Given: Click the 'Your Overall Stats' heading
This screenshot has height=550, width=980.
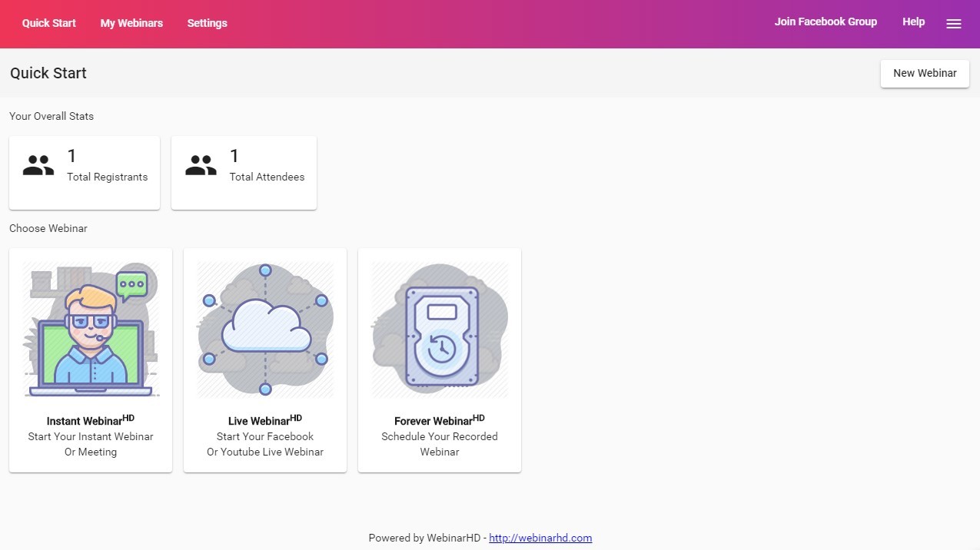Looking at the screenshot, I should [x=51, y=116].
